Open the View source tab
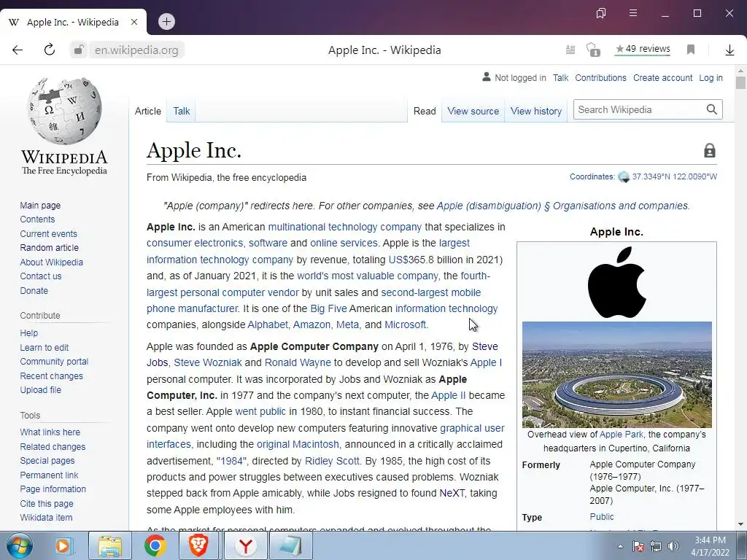The height and width of the screenshot is (560, 747). pyautogui.click(x=473, y=111)
